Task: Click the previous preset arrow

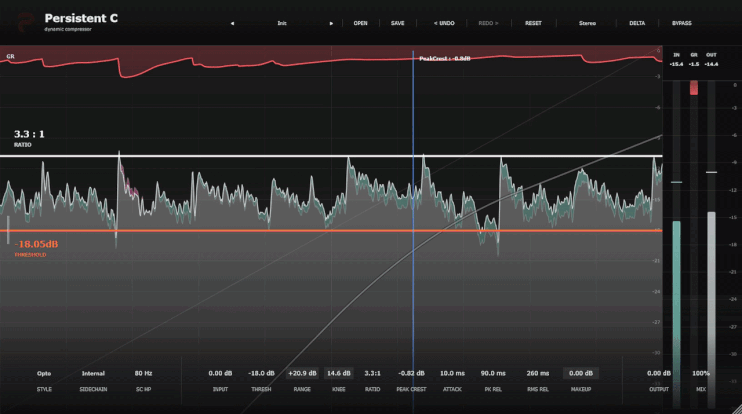Action: click(232, 23)
